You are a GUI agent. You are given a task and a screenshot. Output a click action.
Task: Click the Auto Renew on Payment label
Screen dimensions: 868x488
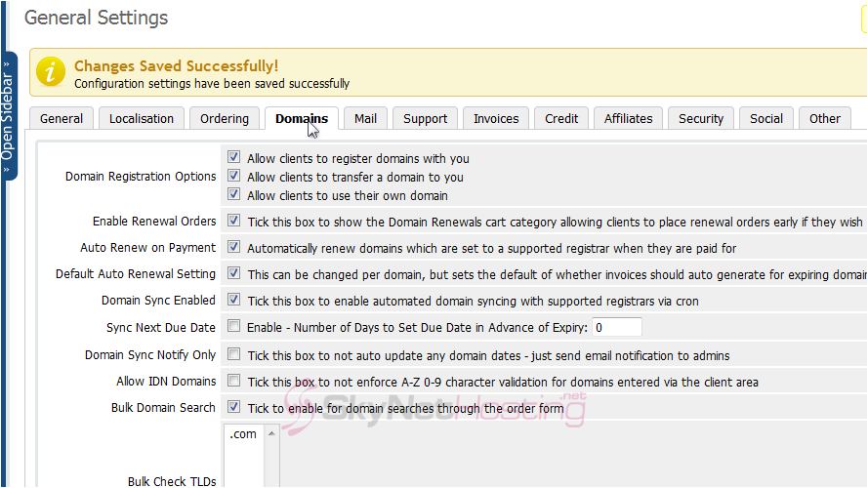pyautogui.click(x=147, y=248)
